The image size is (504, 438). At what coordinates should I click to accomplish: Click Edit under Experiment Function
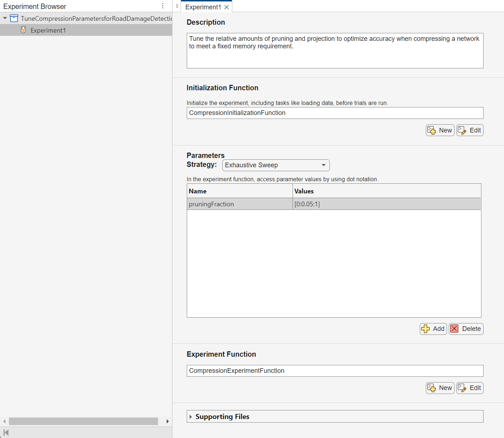click(x=470, y=388)
